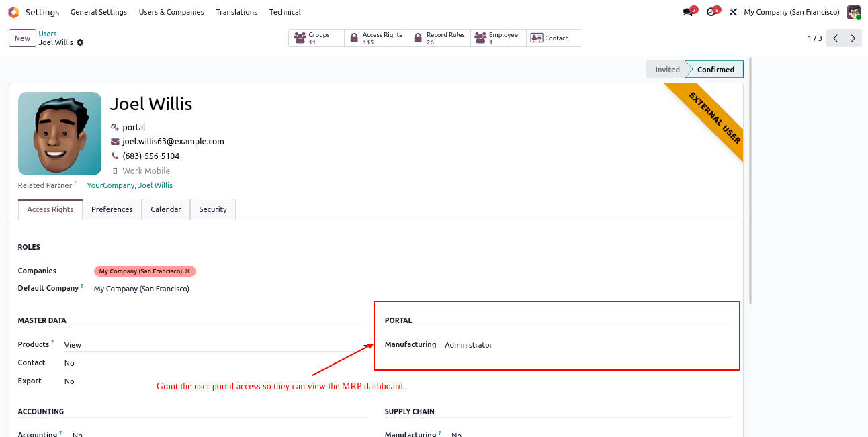The image size is (868, 437).
Task: Click the New button
Action: pyautogui.click(x=22, y=38)
